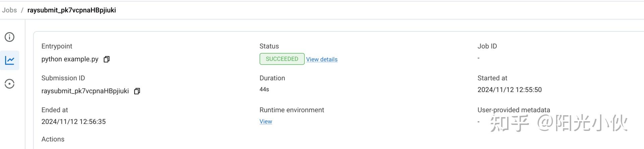Click the Started at timestamp
The width and height of the screenshot is (644, 149).
[x=509, y=90]
